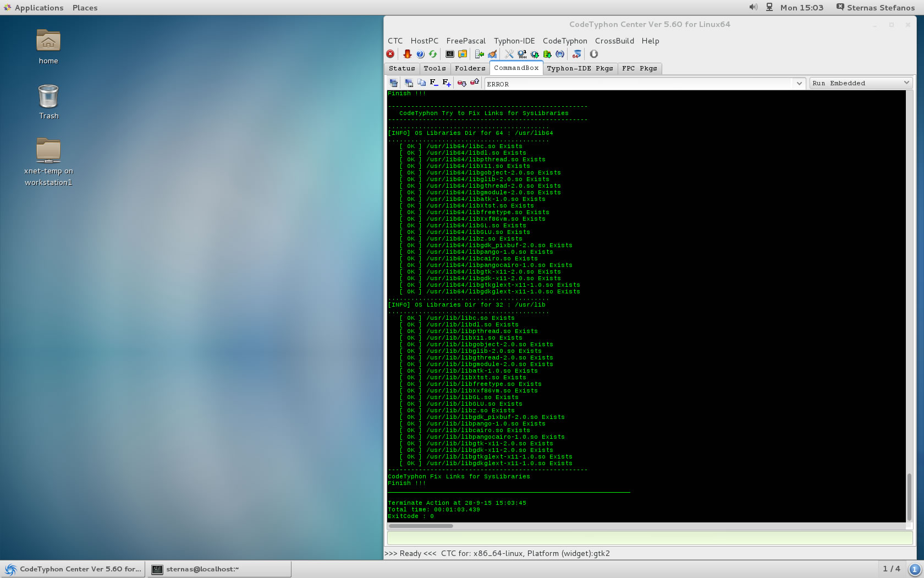Viewport: 924px width, 578px height.
Task: Click the gear with green down-arrow icon
Action: [x=535, y=54]
